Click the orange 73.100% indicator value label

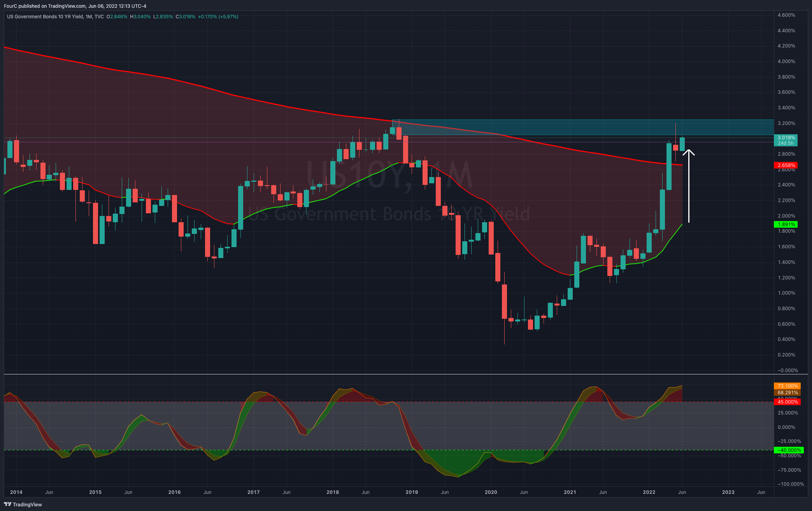click(787, 386)
